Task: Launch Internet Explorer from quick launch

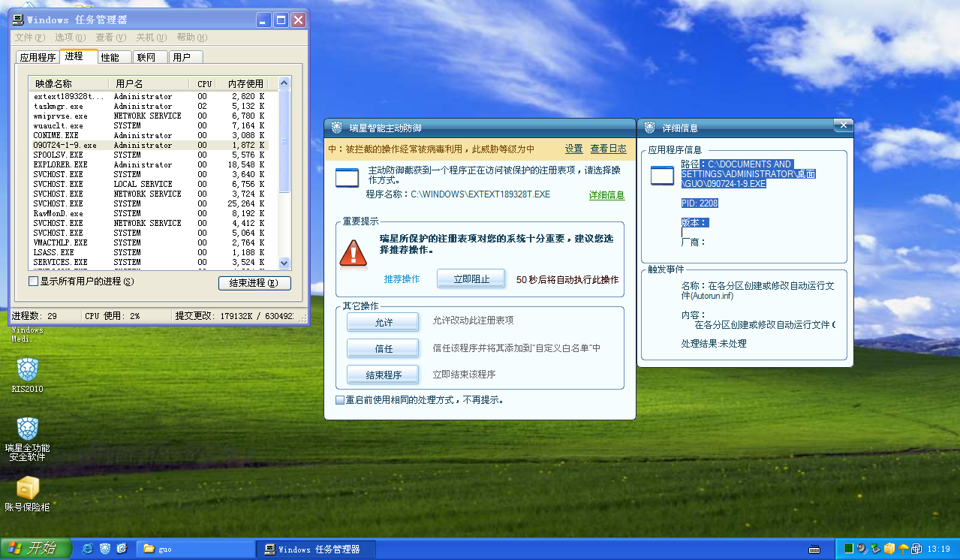Action: (x=88, y=549)
